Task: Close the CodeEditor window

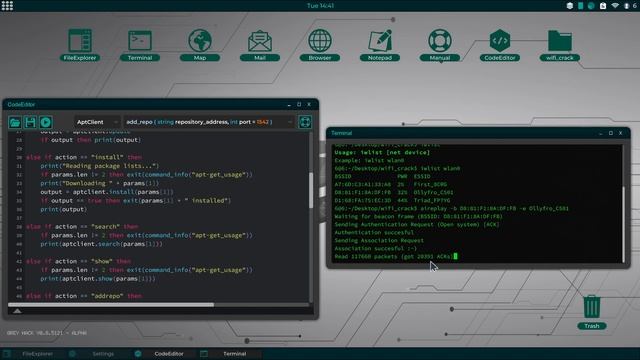Action: coord(309,105)
